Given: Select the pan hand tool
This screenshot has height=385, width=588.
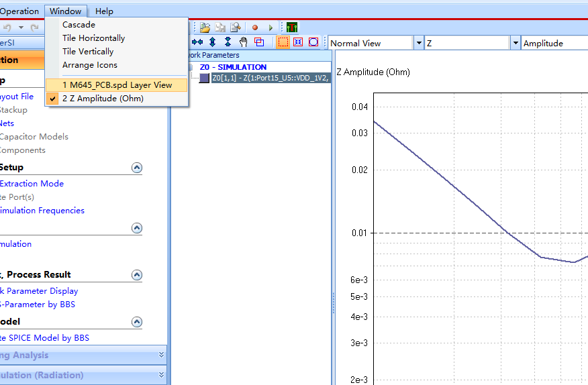Looking at the screenshot, I should pos(244,42).
